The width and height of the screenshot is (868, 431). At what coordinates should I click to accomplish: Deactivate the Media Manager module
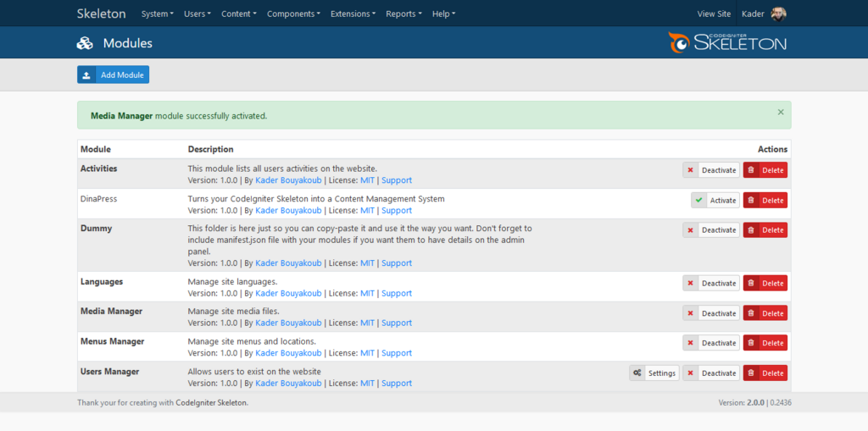pos(711,313)
